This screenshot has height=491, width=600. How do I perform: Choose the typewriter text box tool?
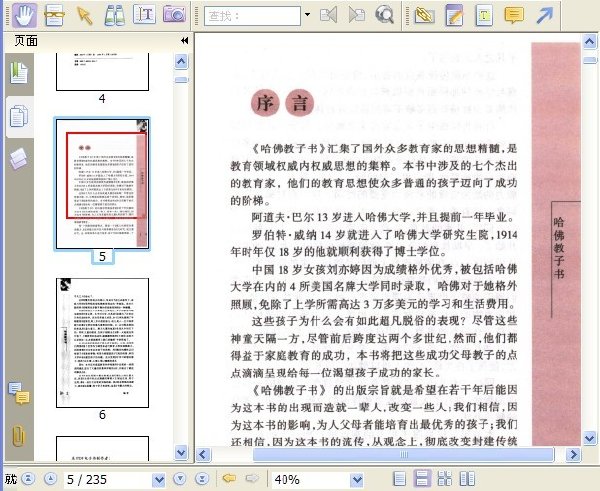coord(484,15)
